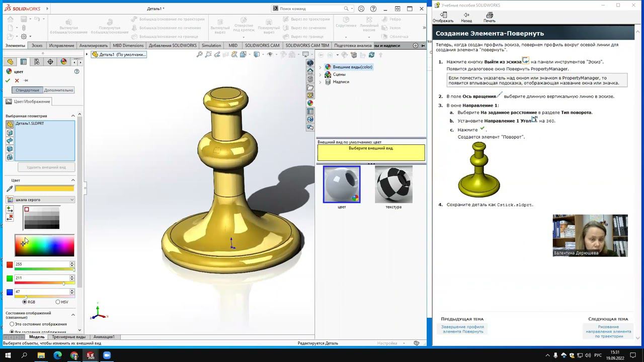The image size is (644, 362).
Task: Click Print in tutorial window
Action: pos(490,18)
